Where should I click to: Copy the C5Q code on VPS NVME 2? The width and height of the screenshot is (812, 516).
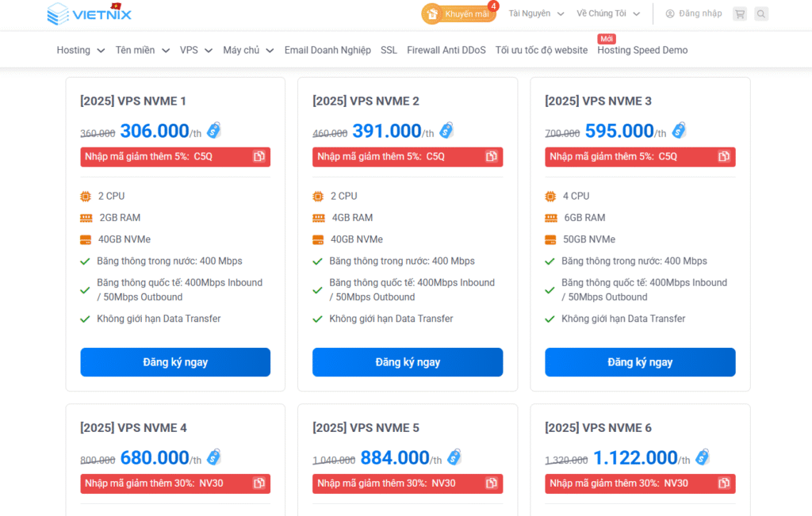(x=492, y=157)
